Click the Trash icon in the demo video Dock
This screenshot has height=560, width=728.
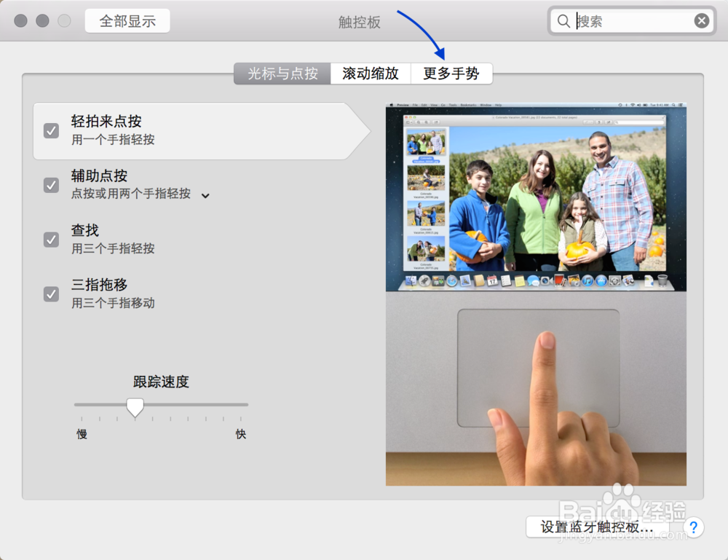[x=664, y=280]
